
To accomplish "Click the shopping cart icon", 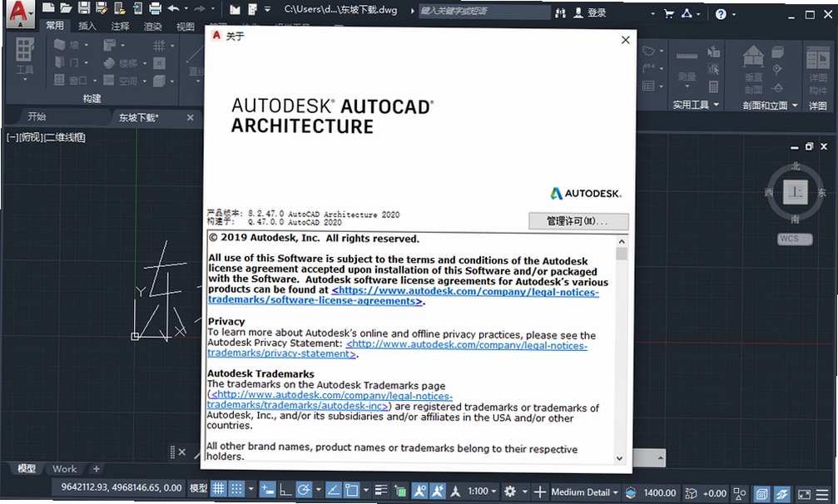I will [x=668, y=14].
